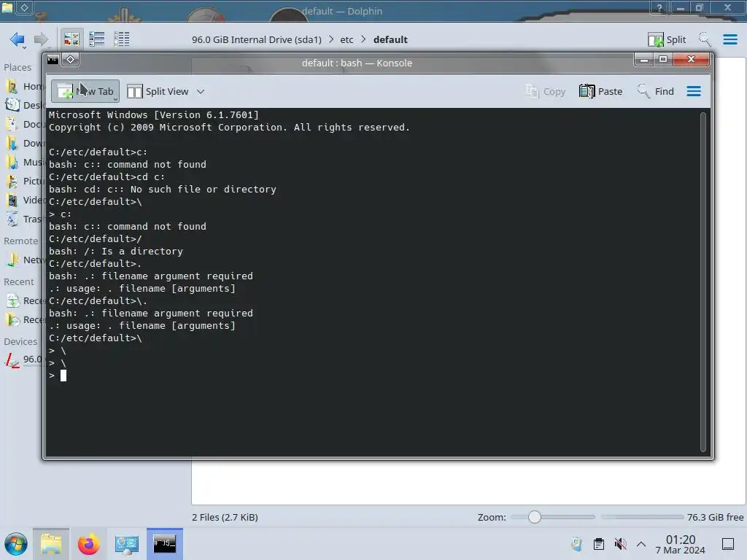This screenshot has width=747, height=560.
Task: Click the Split button in Dolphin toolbar
Action: coord(667,39)
